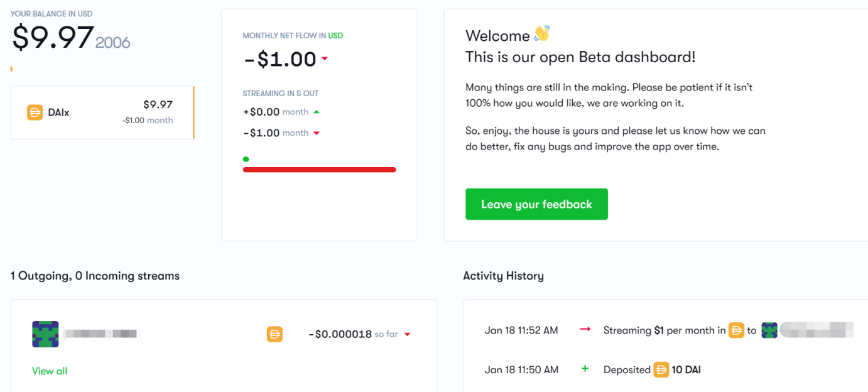Click the 'USD' currency label in net flow
Viewport: 868px width, 392px height.
(x=335, y=36)
